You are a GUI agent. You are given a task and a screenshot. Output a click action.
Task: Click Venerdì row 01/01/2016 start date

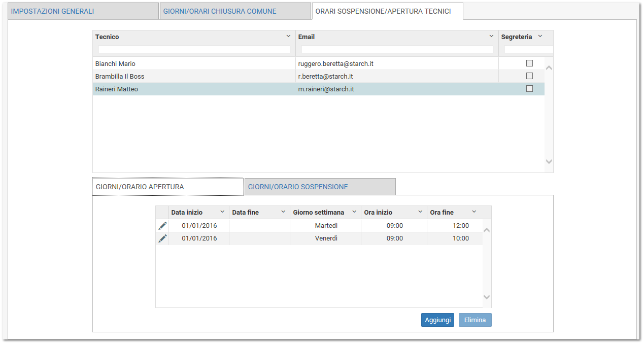tap(199, 238)
